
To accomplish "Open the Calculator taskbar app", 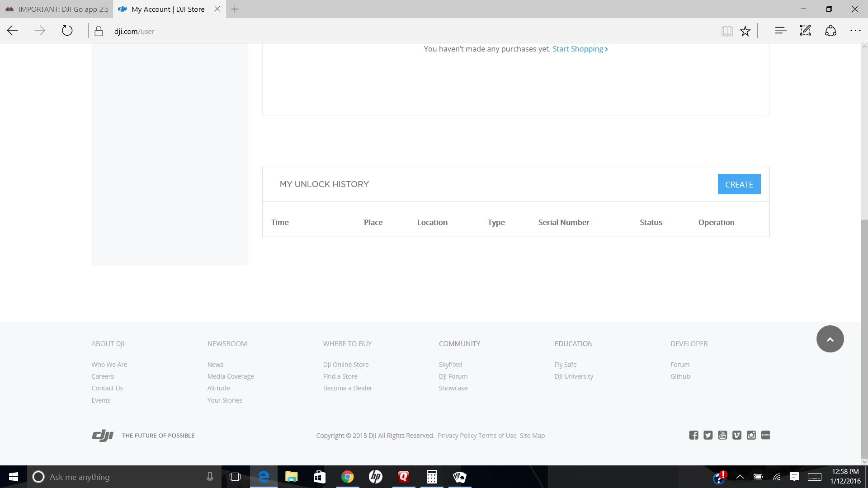I will coord(431,477).
